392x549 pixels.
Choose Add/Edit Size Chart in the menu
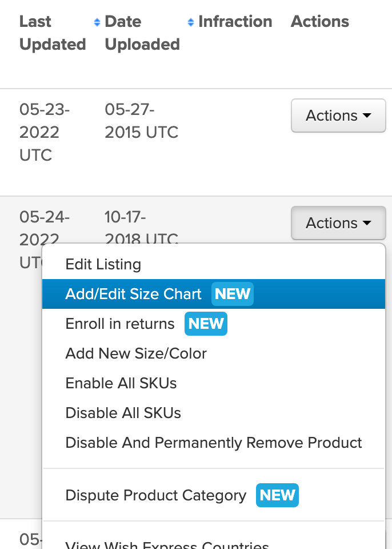134,294
